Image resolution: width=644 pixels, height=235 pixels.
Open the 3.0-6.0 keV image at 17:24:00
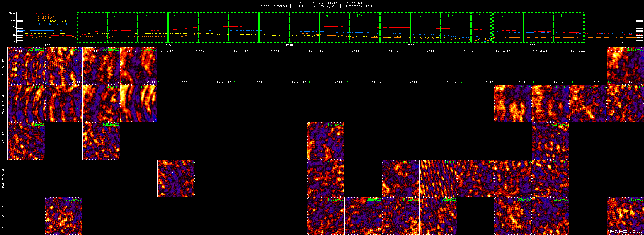139,66
